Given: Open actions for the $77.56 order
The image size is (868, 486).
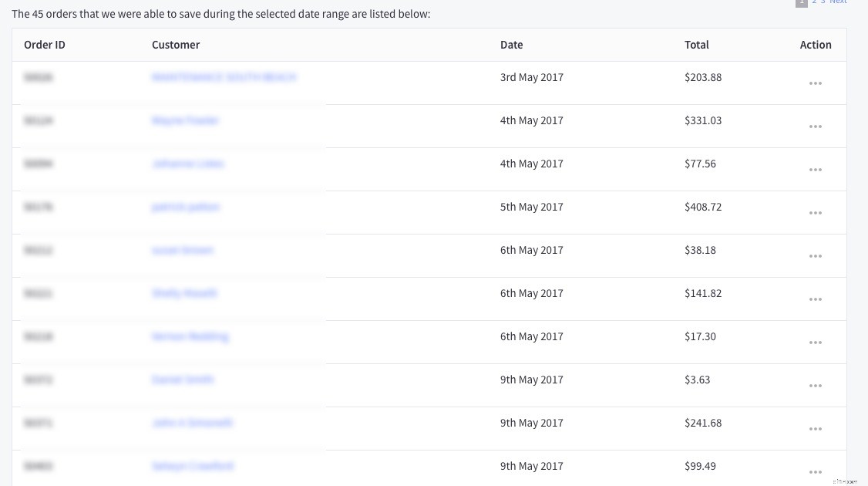Looking at the screenshot, I should [x=816, y=170].
